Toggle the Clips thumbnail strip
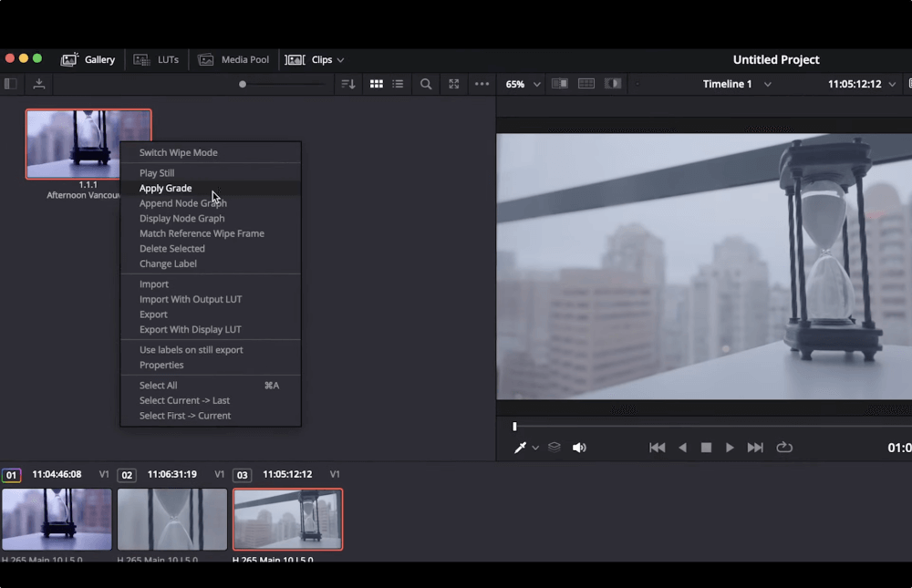The image size is (912, 588). pyautogui.click(x=308, y=59)
